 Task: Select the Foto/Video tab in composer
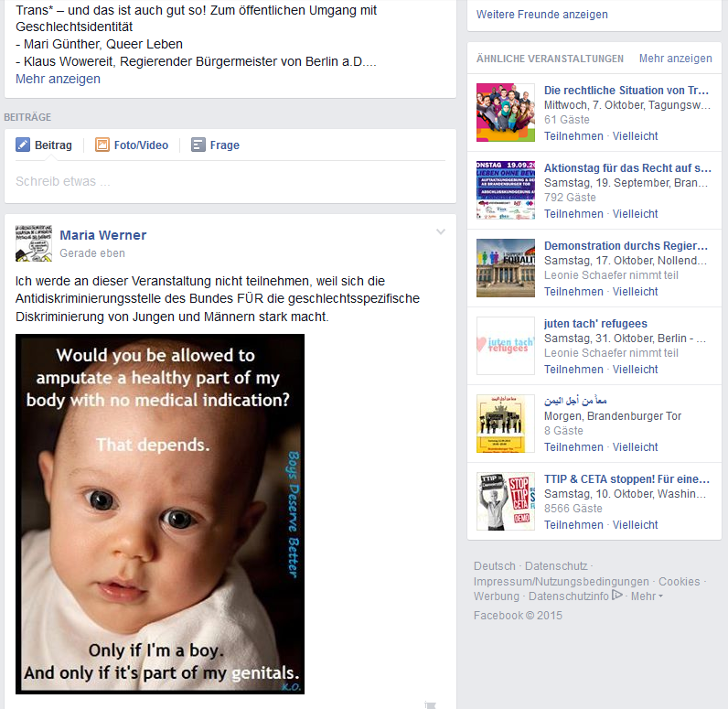[132, 145]
